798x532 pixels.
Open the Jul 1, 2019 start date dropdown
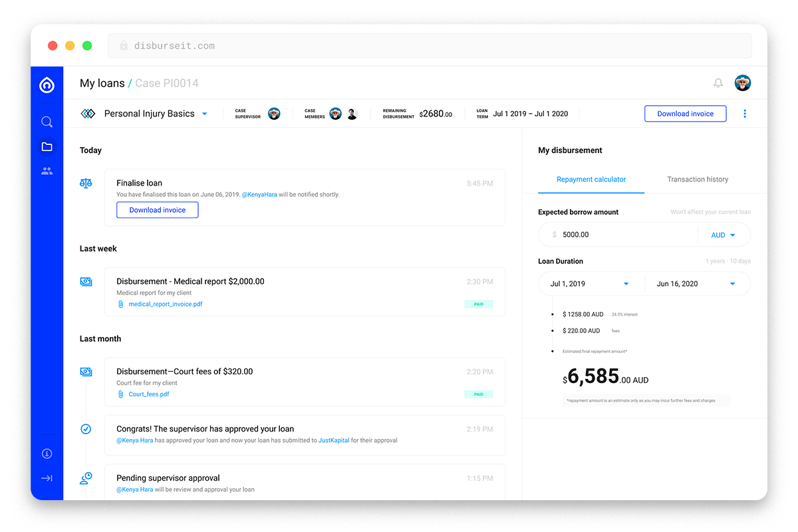[591, 284]
